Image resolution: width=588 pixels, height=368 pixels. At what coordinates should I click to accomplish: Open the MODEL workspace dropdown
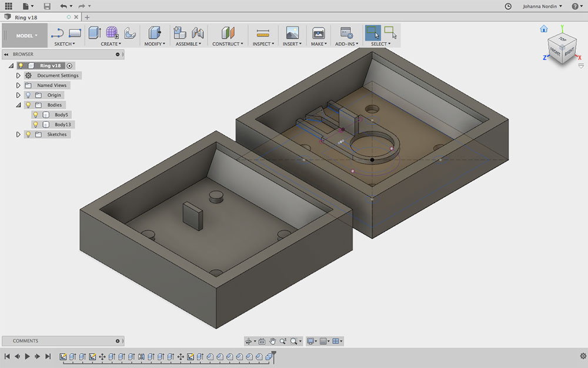25,35
